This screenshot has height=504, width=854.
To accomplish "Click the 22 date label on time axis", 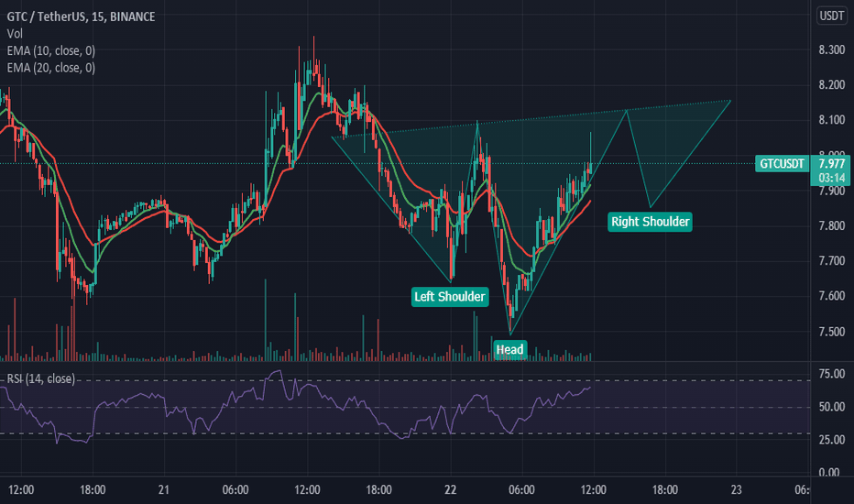I will pyautogui.click(x=450, y=490).
